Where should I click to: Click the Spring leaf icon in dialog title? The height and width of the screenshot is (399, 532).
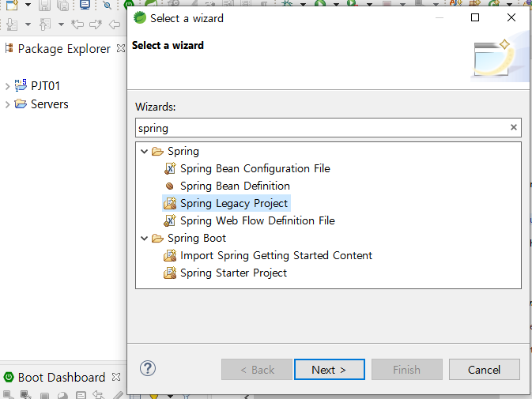click(x=140, y=17)
